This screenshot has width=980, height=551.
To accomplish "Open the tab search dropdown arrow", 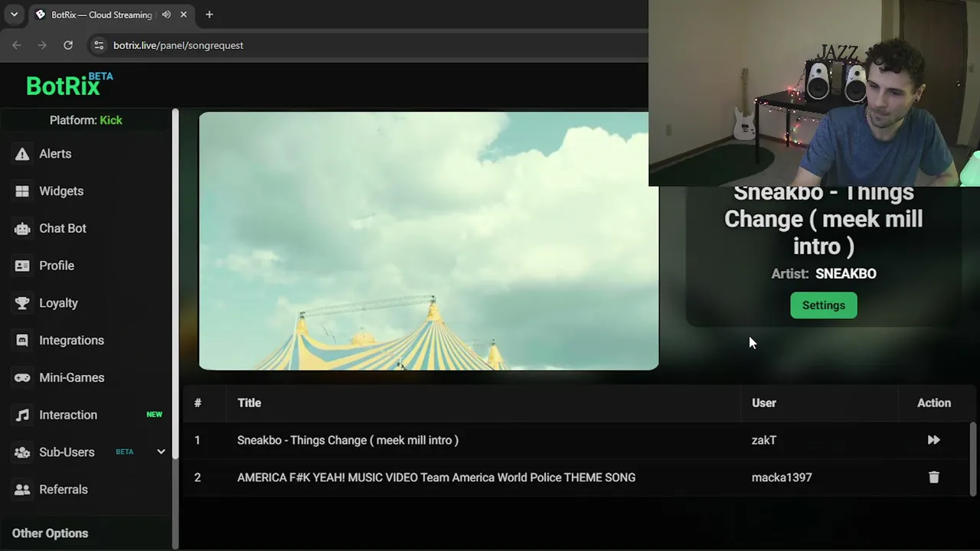I will pyautogui.click(x=14, y=15).
